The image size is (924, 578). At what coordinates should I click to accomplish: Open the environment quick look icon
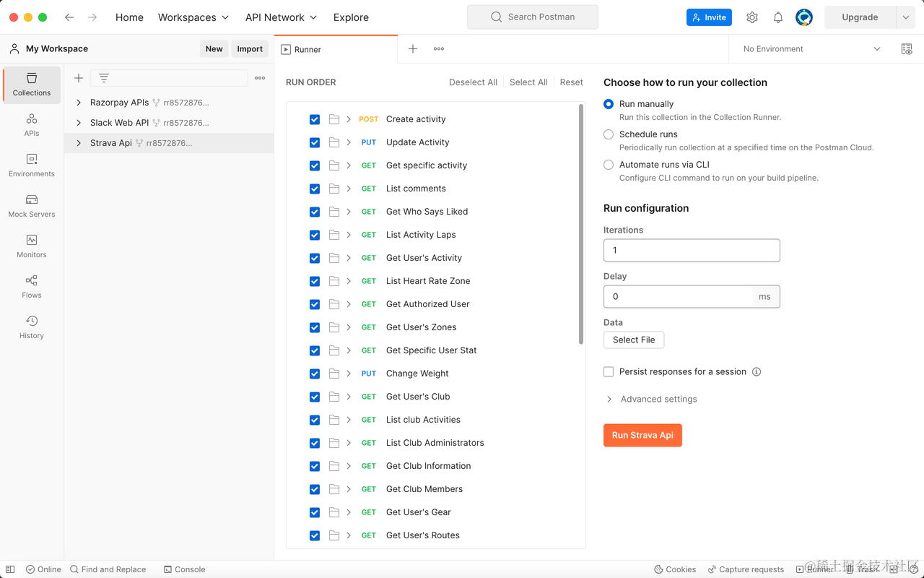[x=907, y=49]
